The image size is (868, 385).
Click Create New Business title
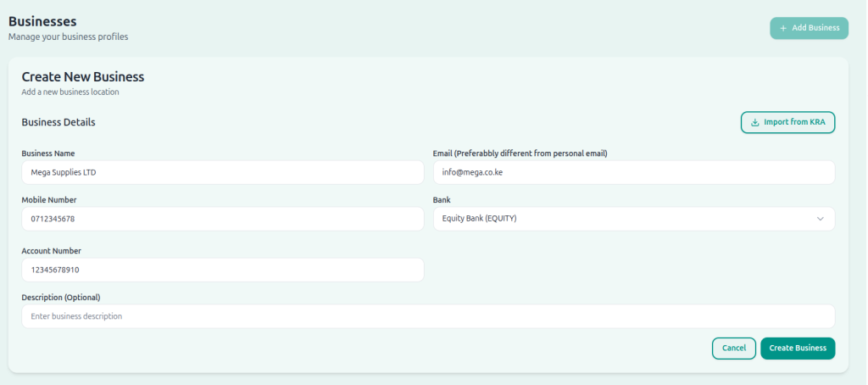pyautogui.click(x=83, y=77)
